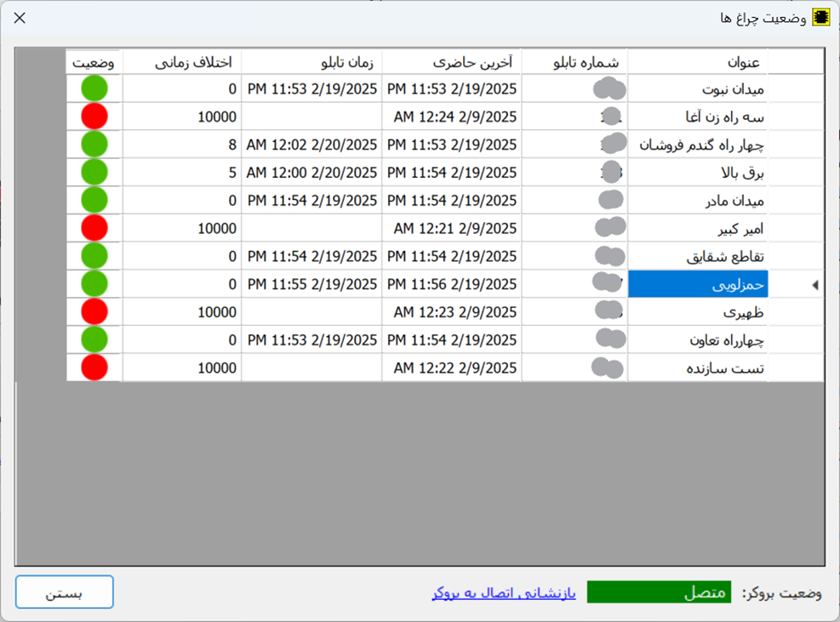Close the وضعیت چراغ ها window

(20, 17)
